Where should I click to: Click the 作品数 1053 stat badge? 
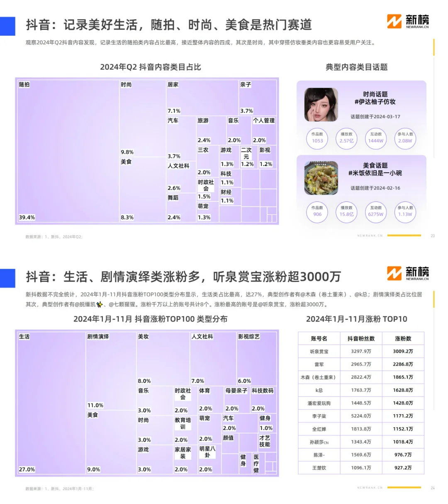[x=317, y=139]
